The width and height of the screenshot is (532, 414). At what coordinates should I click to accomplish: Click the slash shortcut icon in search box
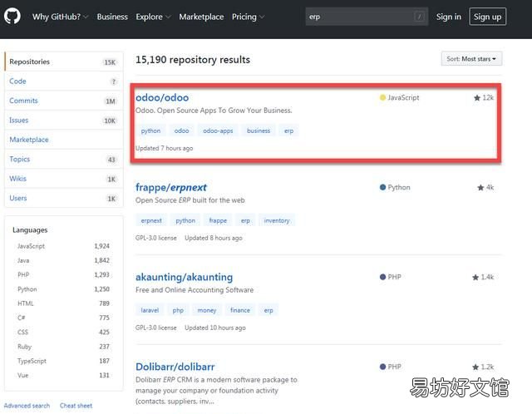point(419,17)
